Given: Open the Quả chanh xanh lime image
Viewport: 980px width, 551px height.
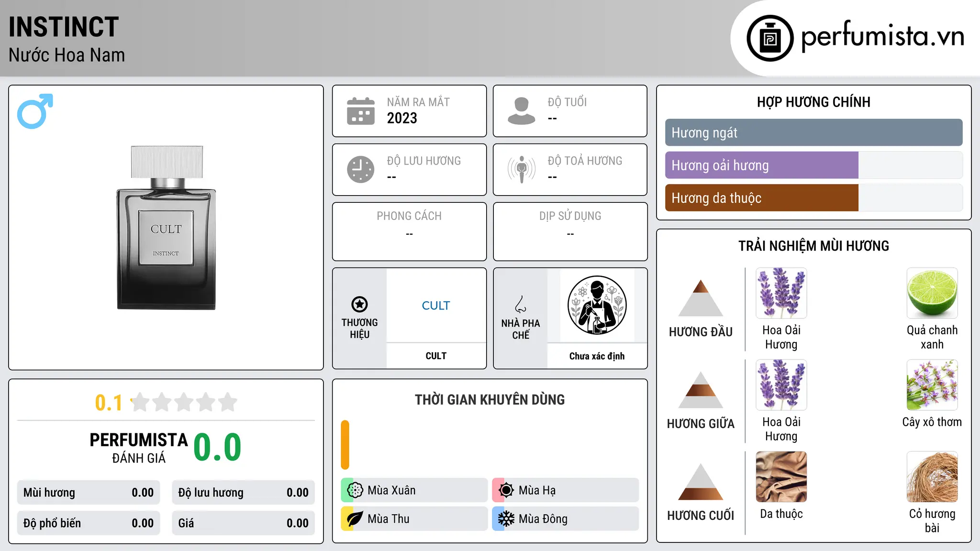Looking at the screenshot, I should click(932, 293).
